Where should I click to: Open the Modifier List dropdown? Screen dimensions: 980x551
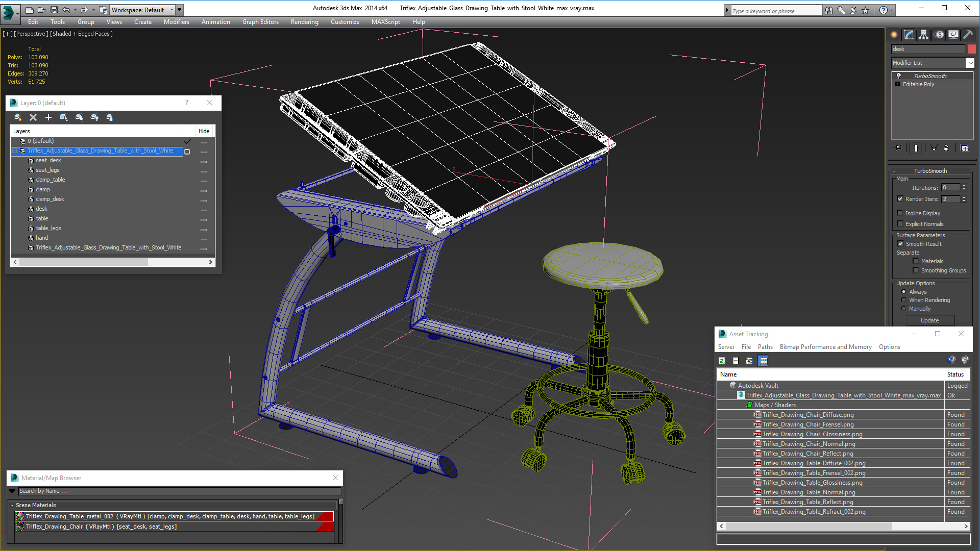[970, 63]
